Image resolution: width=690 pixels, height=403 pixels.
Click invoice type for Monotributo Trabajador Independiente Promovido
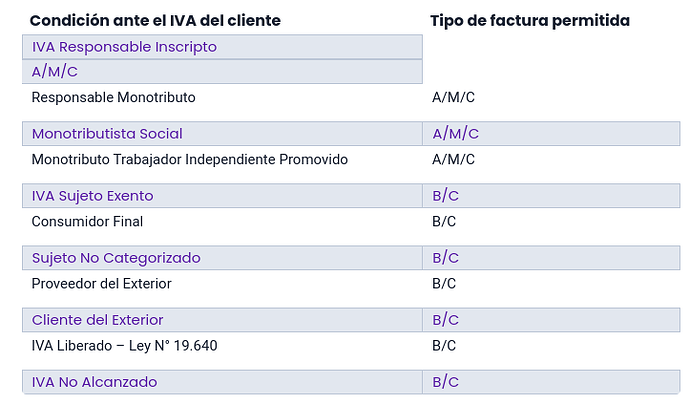tap(454, 159)
